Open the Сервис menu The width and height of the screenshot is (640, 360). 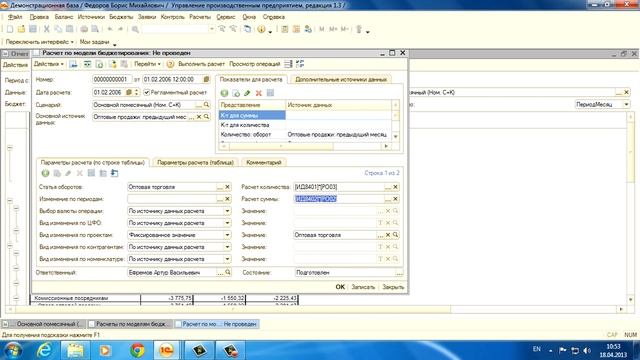226,17
